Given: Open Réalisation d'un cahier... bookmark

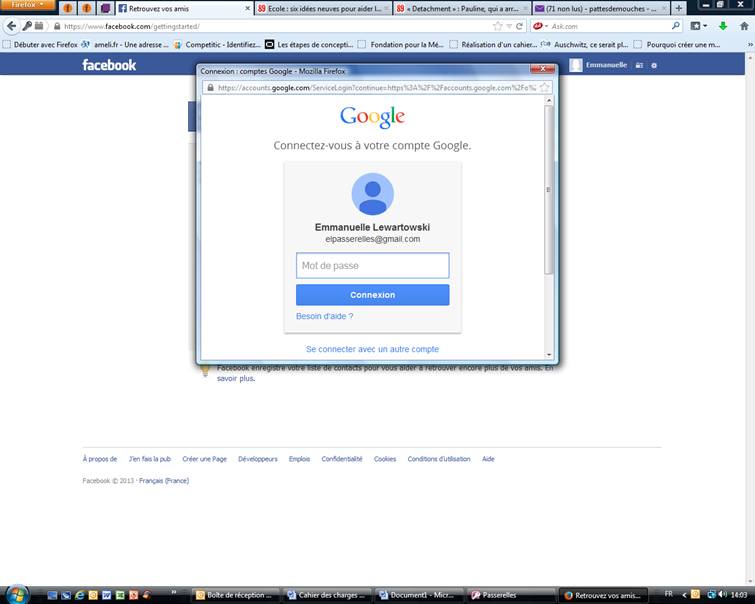Looking at the screenshot, I should tap(494, 45).
